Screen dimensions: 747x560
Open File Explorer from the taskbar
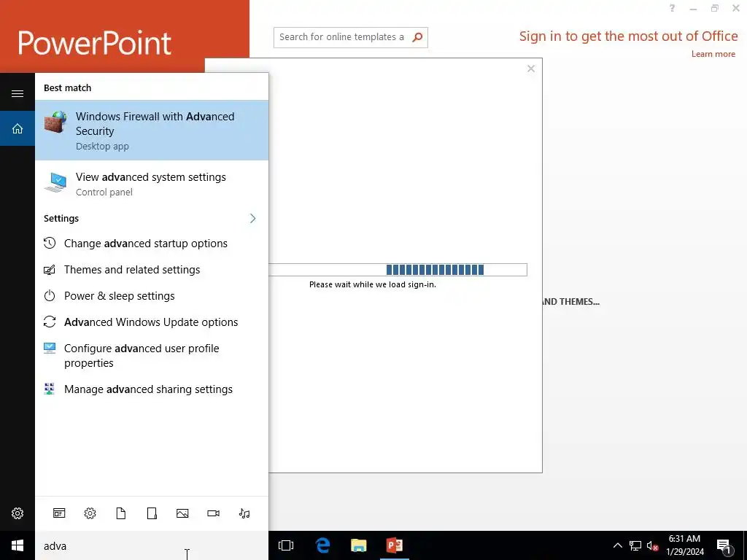point(359,545)
